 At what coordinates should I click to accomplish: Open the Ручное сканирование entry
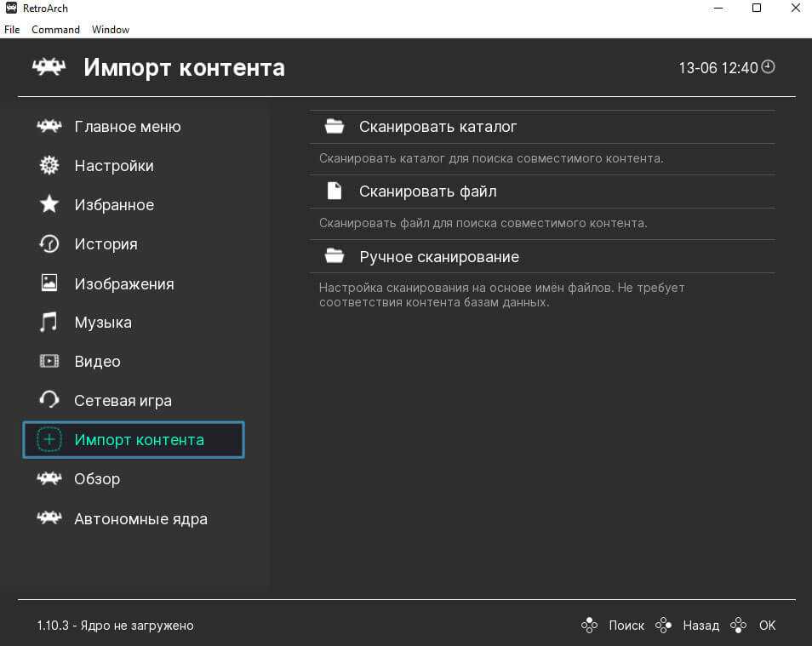pyautogui.click(x=438, y=257)
